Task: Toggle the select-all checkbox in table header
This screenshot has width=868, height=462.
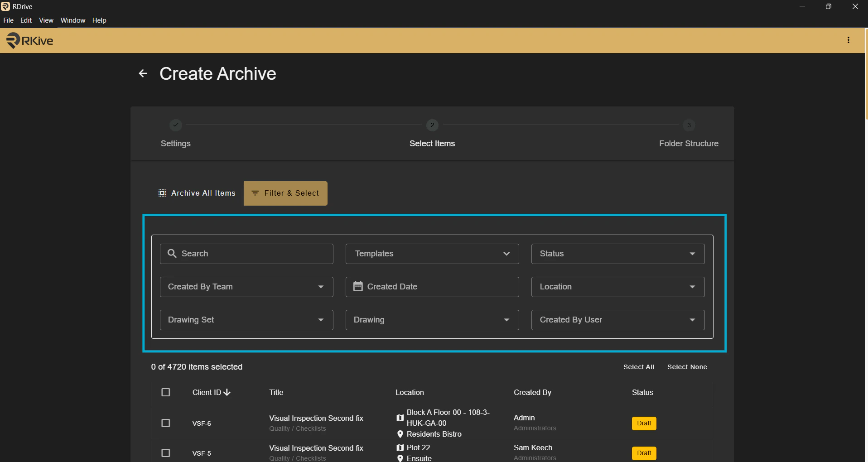Action: [x=166, y=392]
